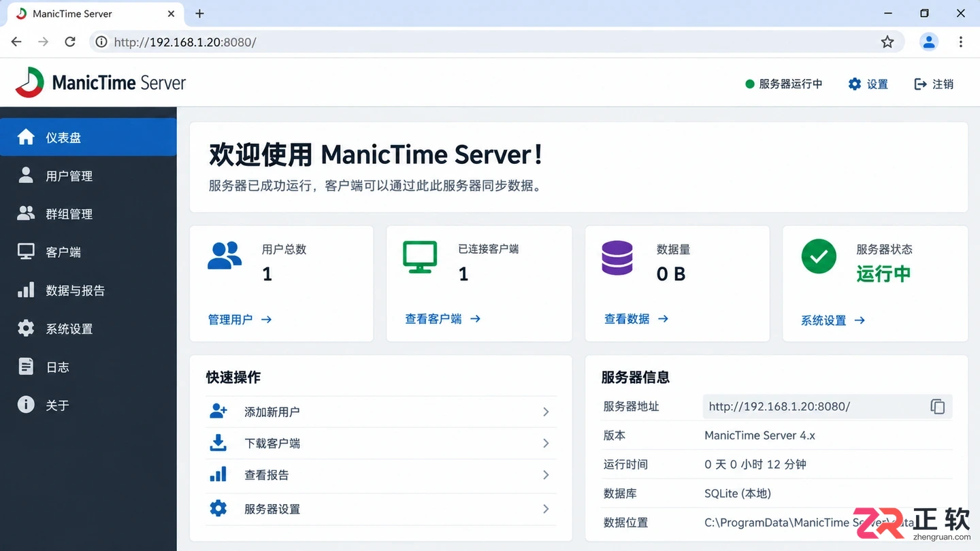Click the download icon beside 下载客户端

218,443
